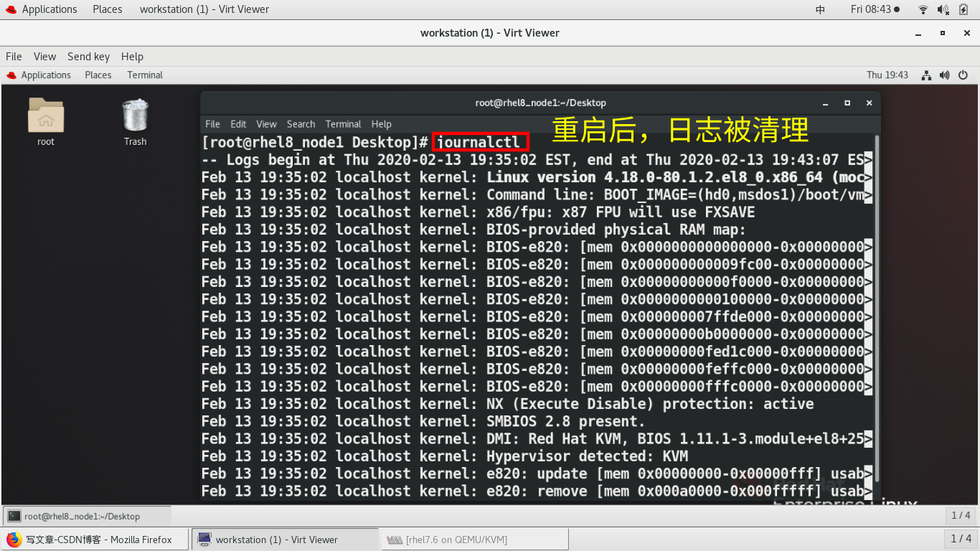Image resolution: width=980 pixels, height=551 pixels.
Task: Open the terminal window Edit menu
Action: [x=238, y=124]
